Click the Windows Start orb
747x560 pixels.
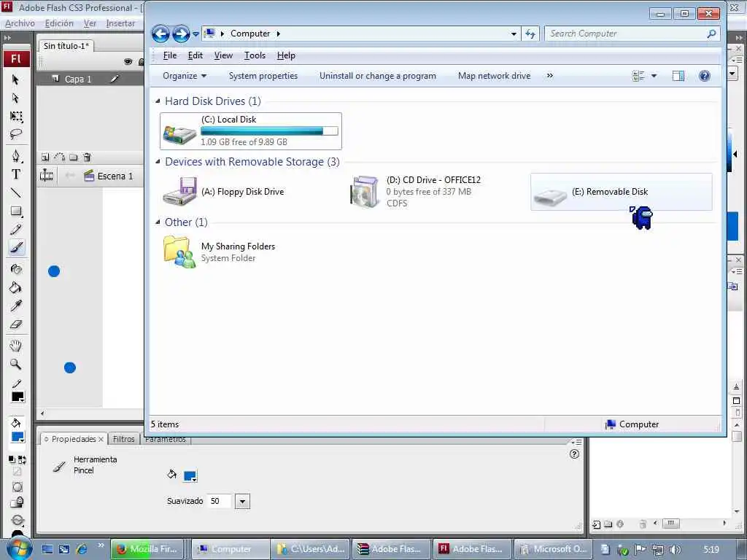pos(18,548)
